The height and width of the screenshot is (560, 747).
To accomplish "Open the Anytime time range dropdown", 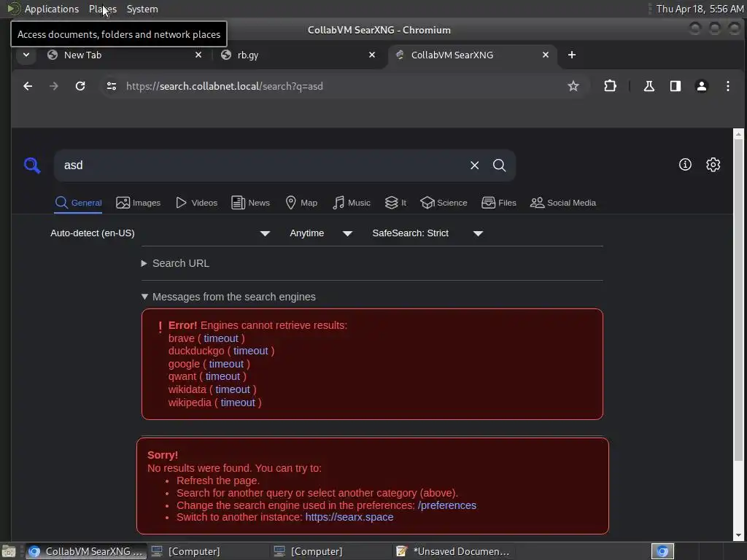I will tap(321, 233).
